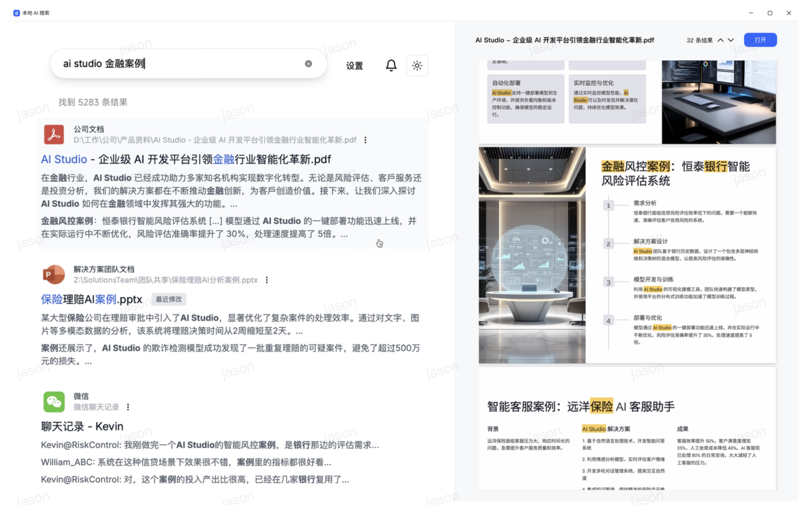The image size is (812, 505).
Task: Click the futuristic lobby slide image
Action: [532, 255]
